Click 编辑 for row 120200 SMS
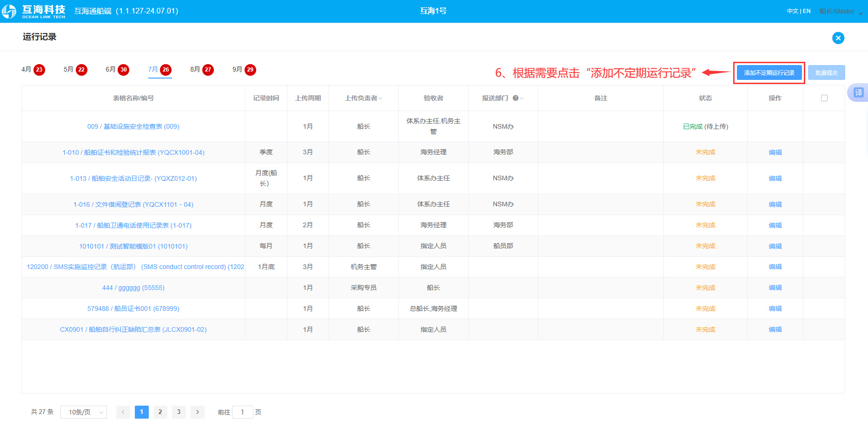Image resolution: width=868 pixels, height=427 pixels. pyautogui.click(x=775, y=267)
